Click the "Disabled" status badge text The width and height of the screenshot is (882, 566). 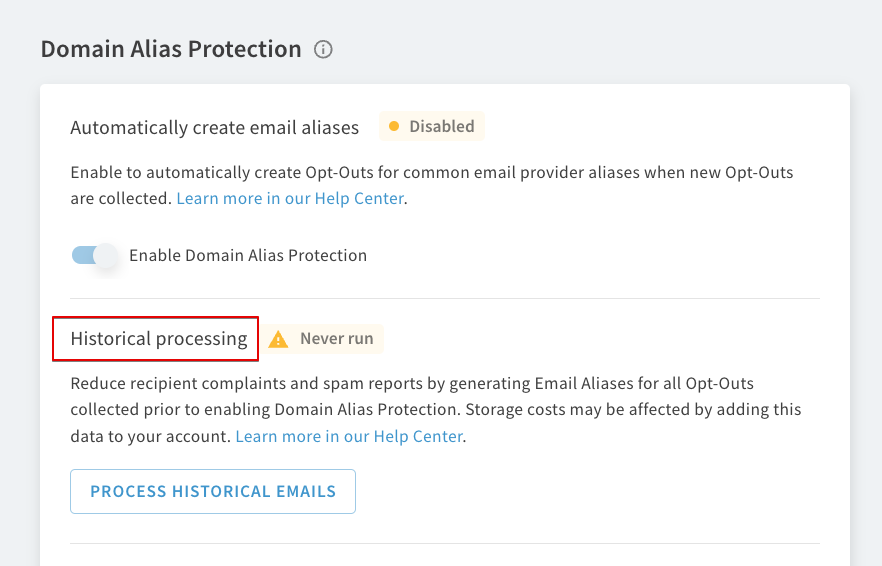(442, 126)
